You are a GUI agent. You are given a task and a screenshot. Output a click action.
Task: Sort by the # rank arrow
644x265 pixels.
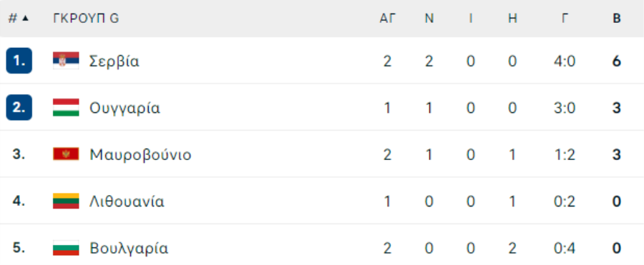coord(25,19)
